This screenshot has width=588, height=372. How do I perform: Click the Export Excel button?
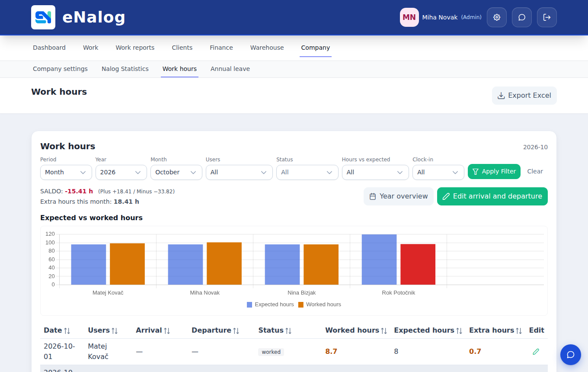click(x=524, y=96)
